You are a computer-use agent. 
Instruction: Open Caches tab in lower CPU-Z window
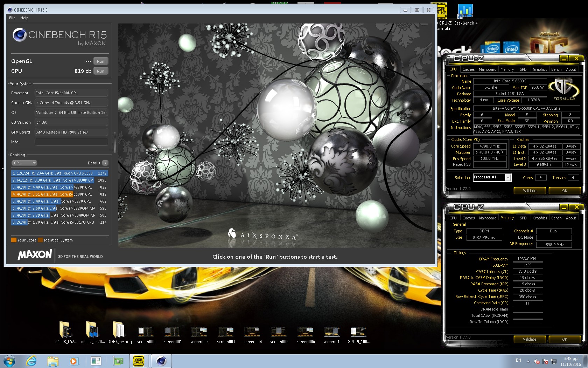coord(468,218)
